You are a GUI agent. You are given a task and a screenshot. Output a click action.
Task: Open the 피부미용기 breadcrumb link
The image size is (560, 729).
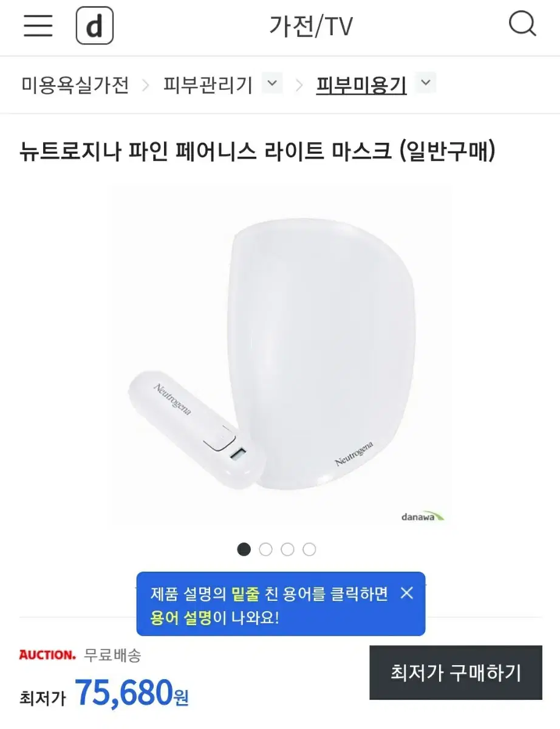click(361, 84)
